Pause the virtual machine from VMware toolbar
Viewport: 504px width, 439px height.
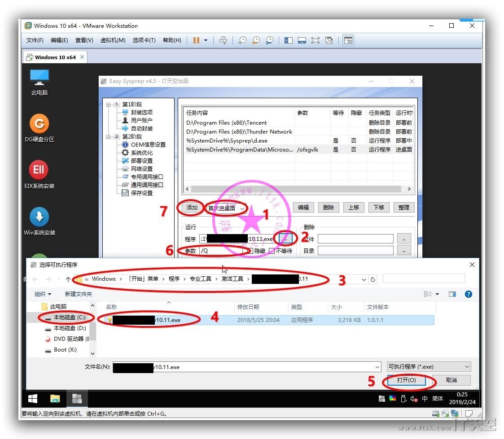click(196, 40)
